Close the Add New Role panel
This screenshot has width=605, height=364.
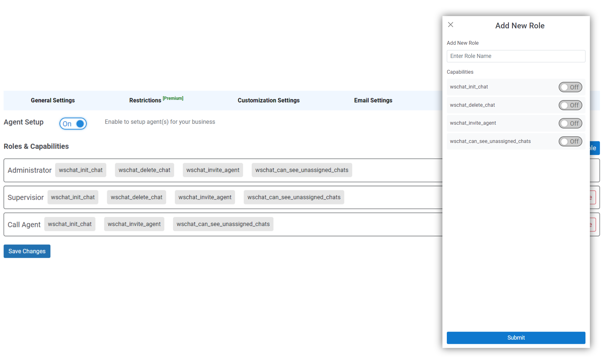(x=451, y=25)
